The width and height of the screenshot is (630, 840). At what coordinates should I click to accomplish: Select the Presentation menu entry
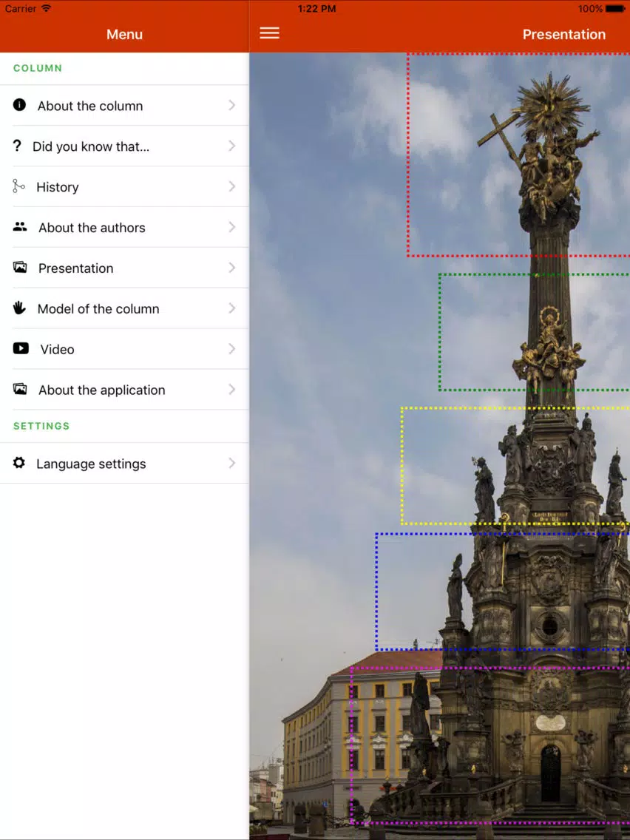[124, 268]
